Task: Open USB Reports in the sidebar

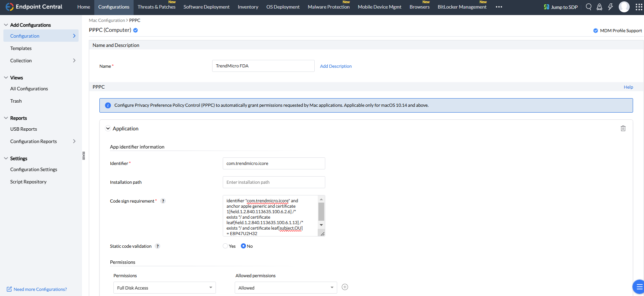Action: pyautogui.click(x=24, y=129)
